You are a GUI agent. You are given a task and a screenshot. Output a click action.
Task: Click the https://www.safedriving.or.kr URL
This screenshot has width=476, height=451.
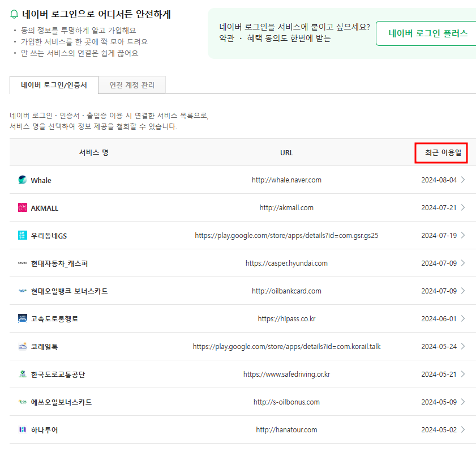coord(286,374)
